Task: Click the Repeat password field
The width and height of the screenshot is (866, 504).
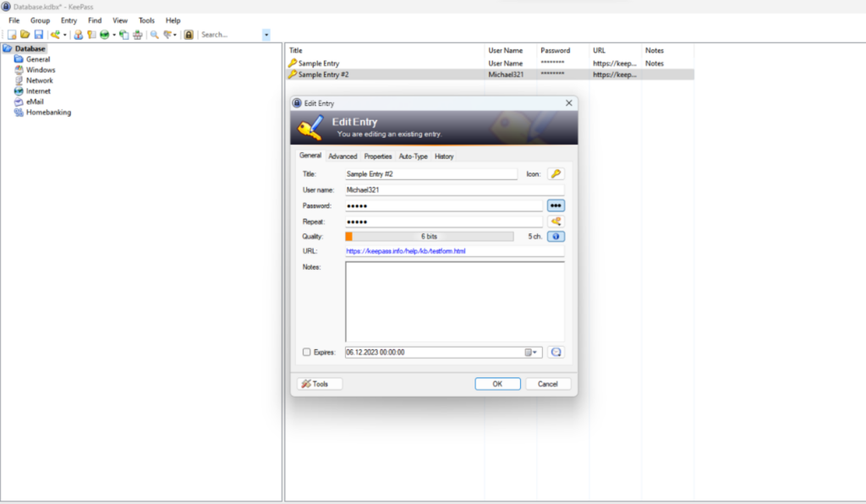Action: [444, 222]
